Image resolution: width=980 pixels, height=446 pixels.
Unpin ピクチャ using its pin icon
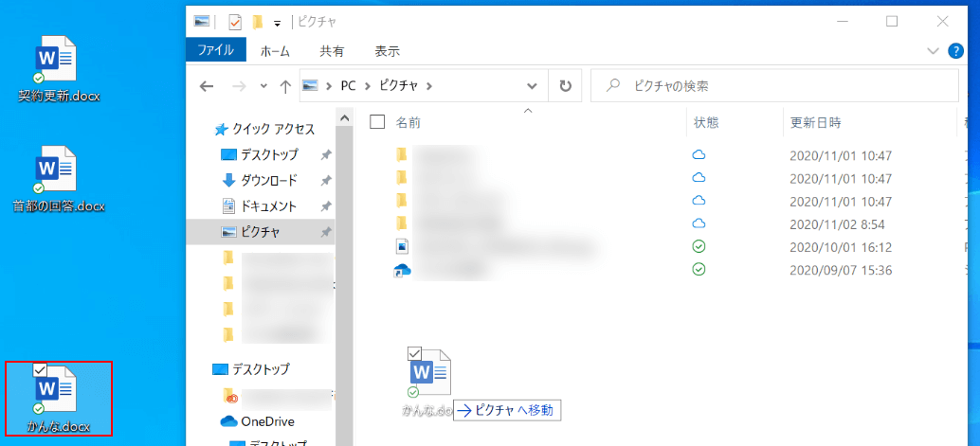point(325,232)
